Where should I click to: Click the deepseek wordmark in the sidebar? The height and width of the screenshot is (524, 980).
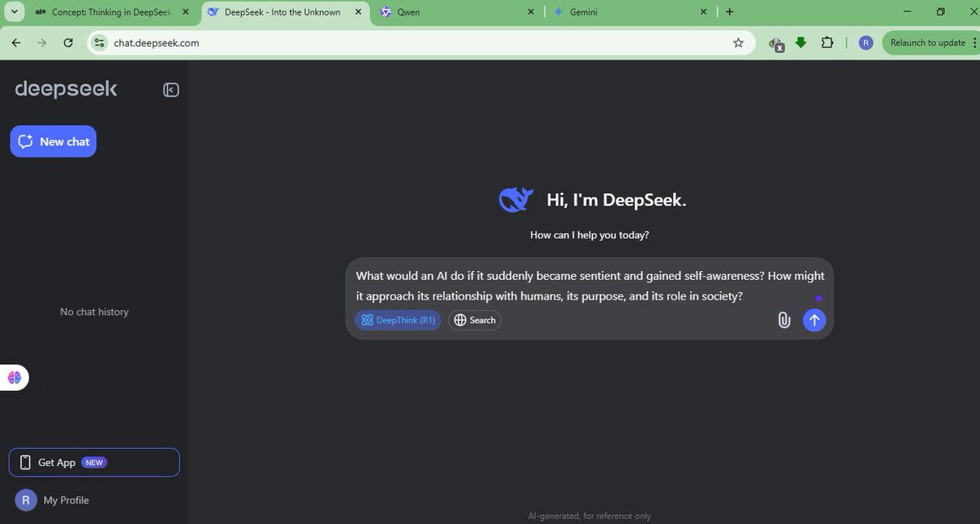(66, 89)
